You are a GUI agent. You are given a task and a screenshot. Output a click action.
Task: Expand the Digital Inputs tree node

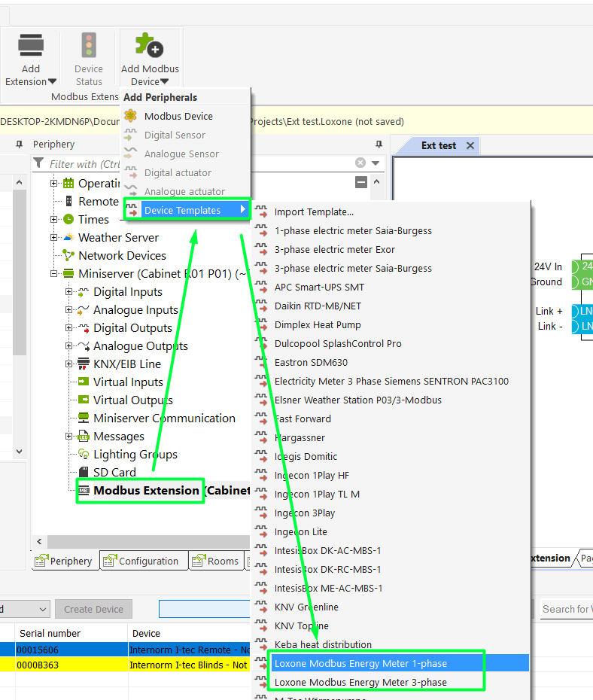pos(69,292)
